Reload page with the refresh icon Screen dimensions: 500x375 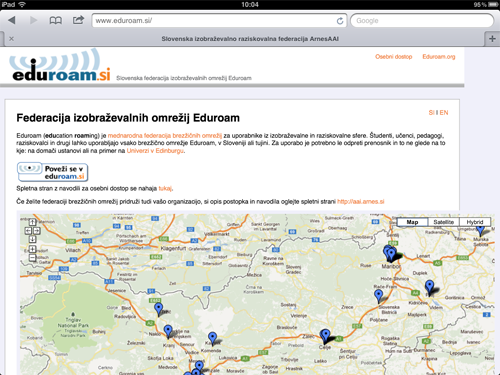tap(340, 21)
